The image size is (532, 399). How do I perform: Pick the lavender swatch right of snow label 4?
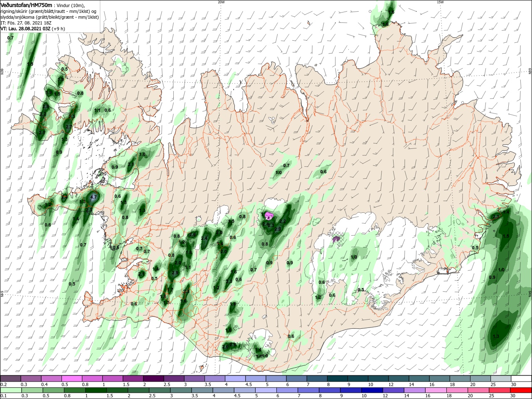tap(235, 379)
